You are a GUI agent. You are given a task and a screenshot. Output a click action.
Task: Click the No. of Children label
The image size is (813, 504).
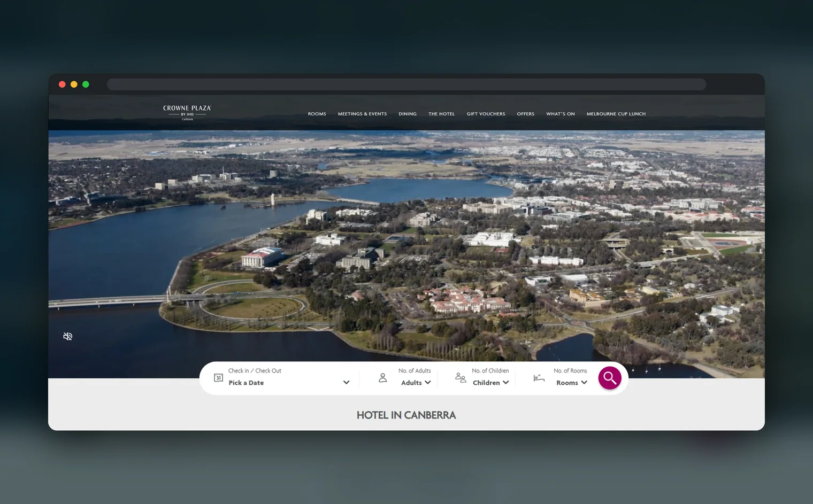pyautogui.click(x=490, y=370)
